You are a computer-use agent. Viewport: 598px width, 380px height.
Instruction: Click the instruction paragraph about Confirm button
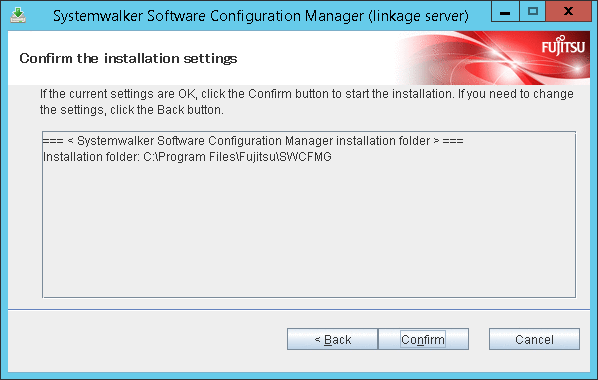307,102
